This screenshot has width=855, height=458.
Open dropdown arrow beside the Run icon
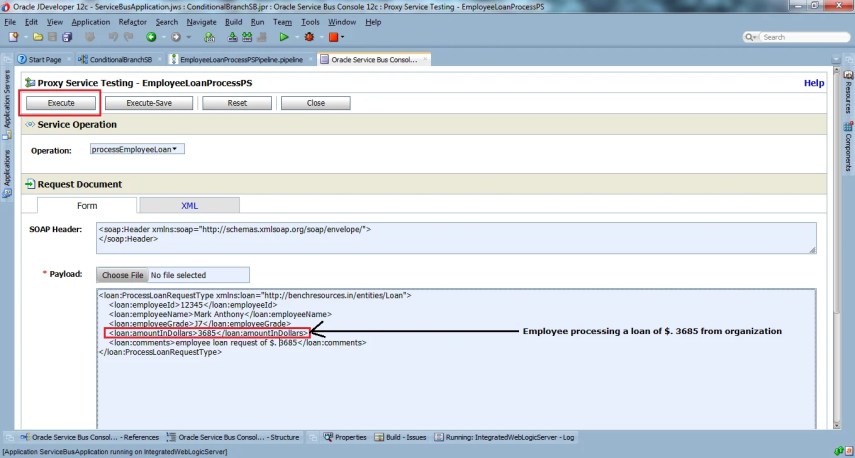296,38
